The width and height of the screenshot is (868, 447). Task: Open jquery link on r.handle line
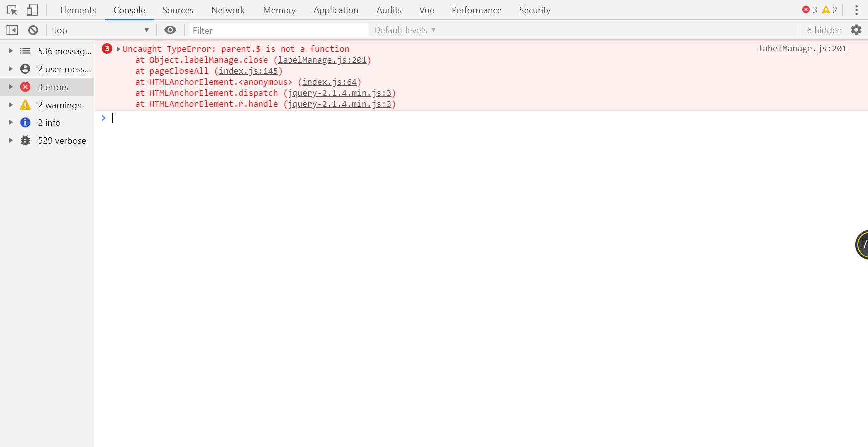[x=339, y=104]
